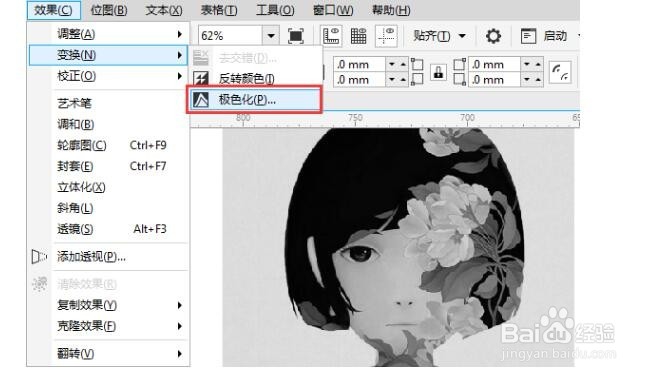This screenshot has width=653, height=377.
Task: Click the top-right corner shape icon
Action: [x=459, y=65]
